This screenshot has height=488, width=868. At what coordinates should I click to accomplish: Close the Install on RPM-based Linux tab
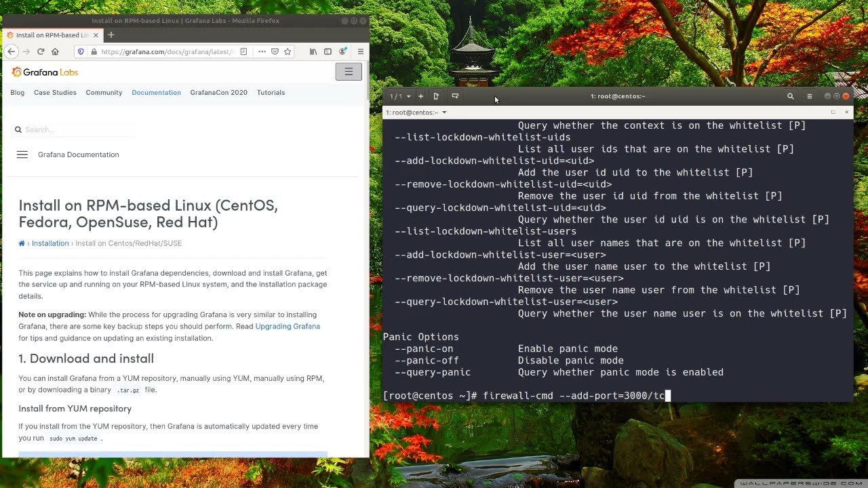(x=96, y=35)
